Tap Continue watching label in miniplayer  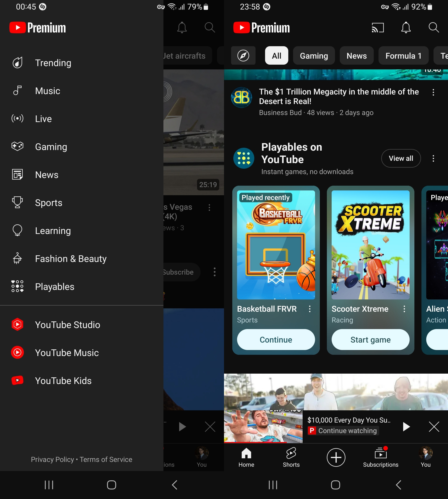pos(343,431)
